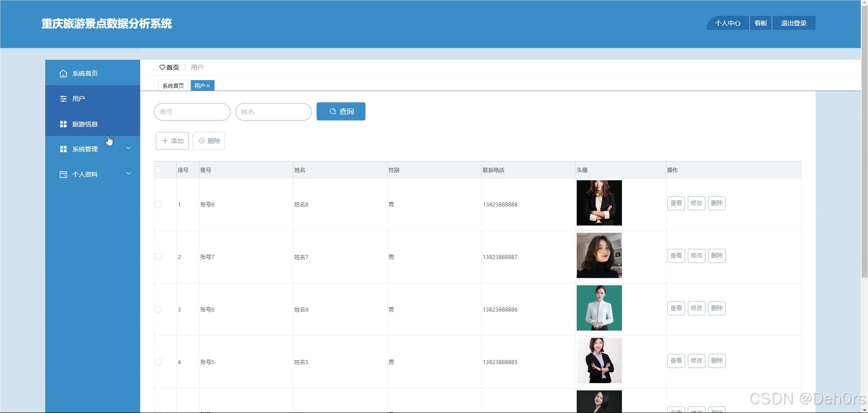Check the row checkbox for 账号6

pos(158,309)
